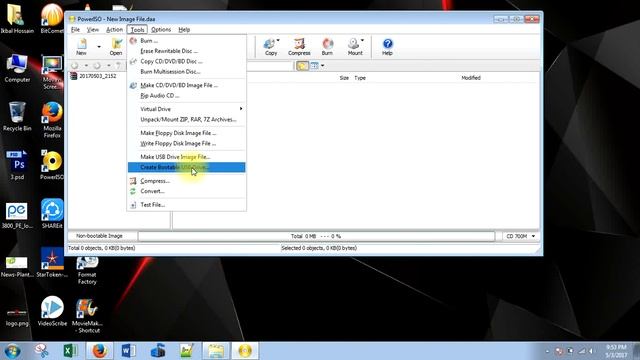Open the CD 700M media size dropdown
The height and width of the screenshot is (360, 640).
pos(520,236)
